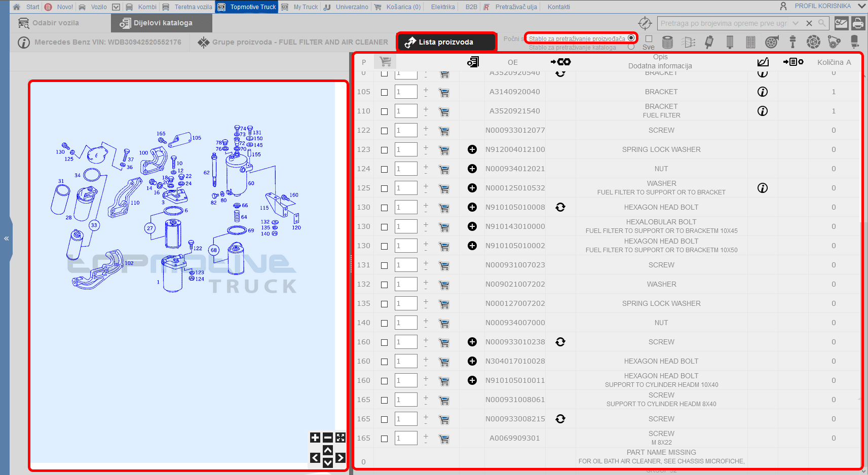
Task: Go to the Start home tab
Action: tap(26, 7)
